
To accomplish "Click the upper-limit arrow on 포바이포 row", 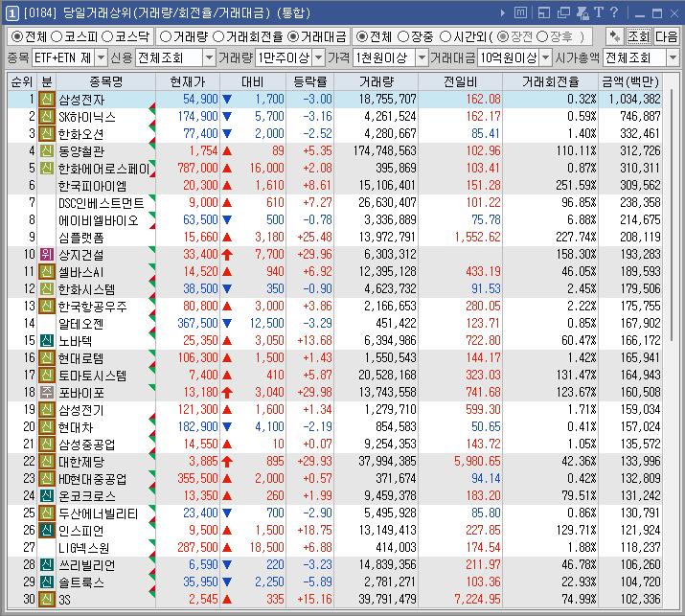I will (227, 393).
